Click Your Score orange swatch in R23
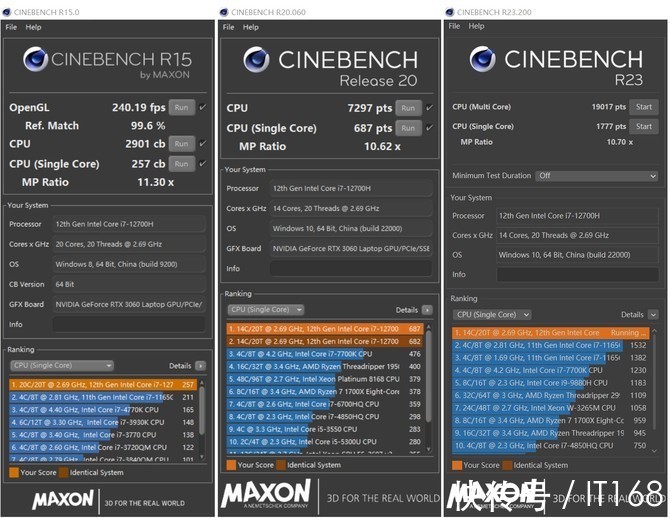 pos(457,465)
